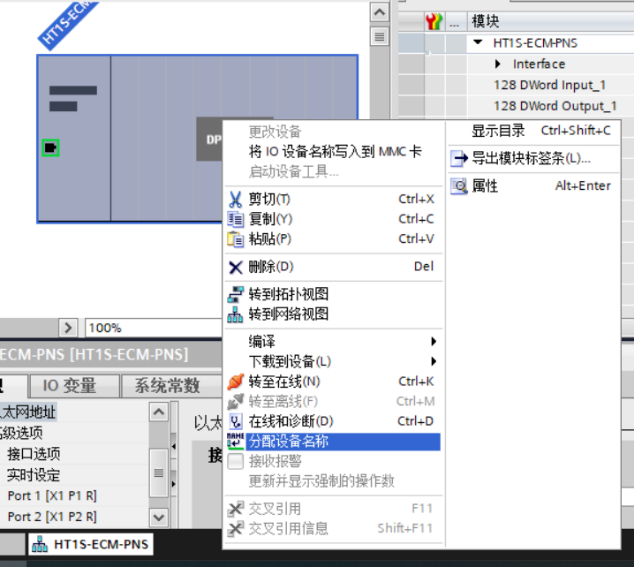Choose 复制(Y) in the context menu

pos(334,219)
